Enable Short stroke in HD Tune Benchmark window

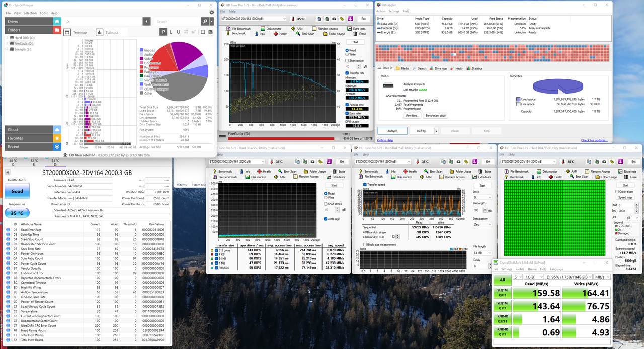click(347, 60)
